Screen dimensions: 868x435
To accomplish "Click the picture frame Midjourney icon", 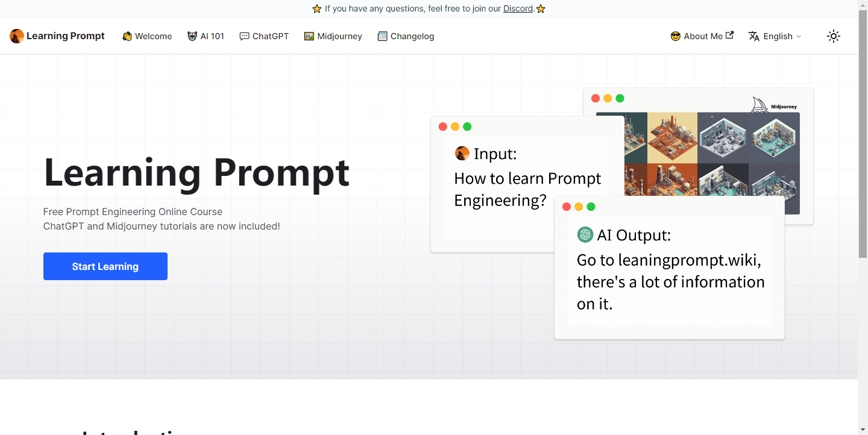I will click(x=309, y=36).
